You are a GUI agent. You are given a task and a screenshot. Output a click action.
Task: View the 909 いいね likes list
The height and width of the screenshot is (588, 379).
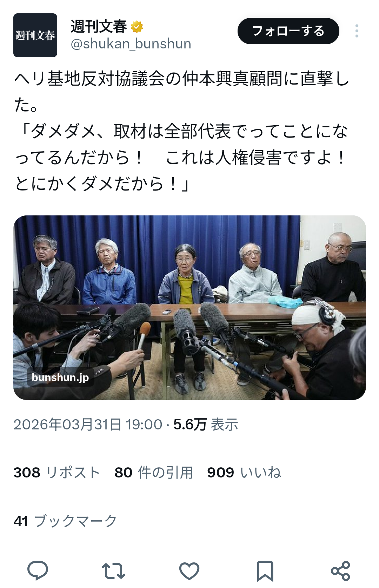pyautogui.click(x=244, y=472)
